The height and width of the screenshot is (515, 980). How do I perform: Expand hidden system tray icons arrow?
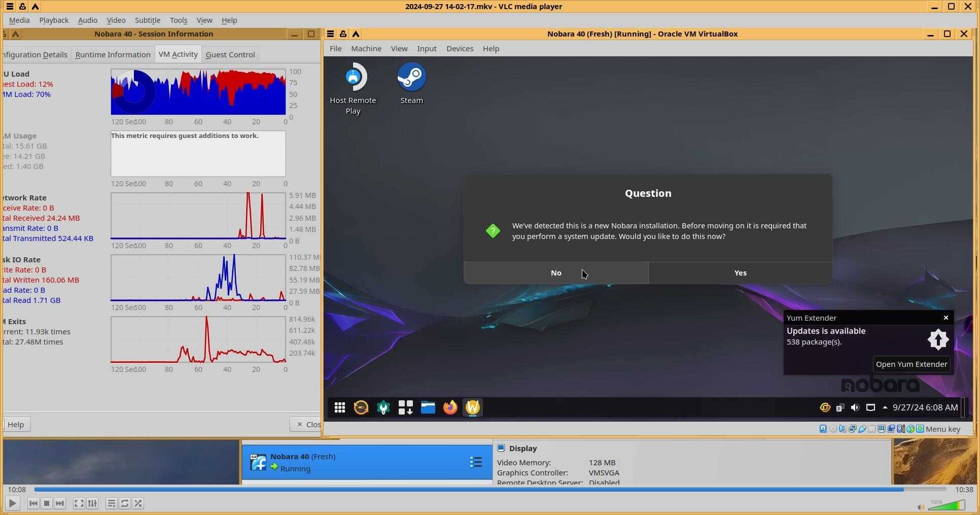coord(885,407)
